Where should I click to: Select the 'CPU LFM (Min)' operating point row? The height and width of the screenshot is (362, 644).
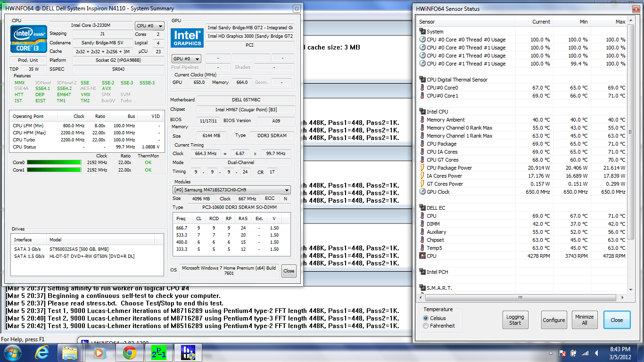(87, 126)
